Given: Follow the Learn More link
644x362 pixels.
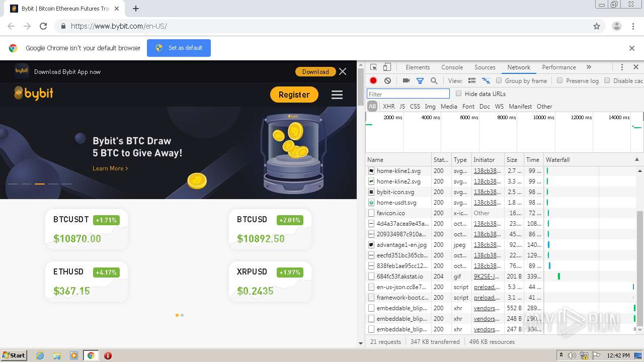Looking at the screenshot, I should pyautogui.click(x=110, y=168).
